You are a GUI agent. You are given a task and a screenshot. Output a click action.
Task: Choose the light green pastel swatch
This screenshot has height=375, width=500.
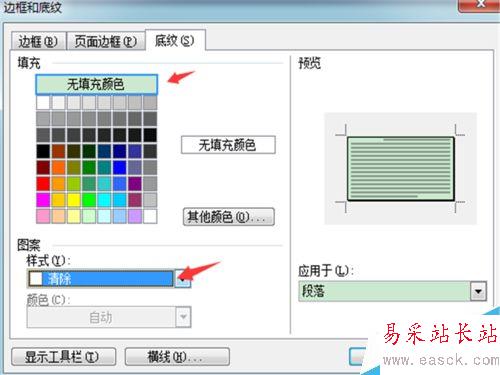point(89,216)
